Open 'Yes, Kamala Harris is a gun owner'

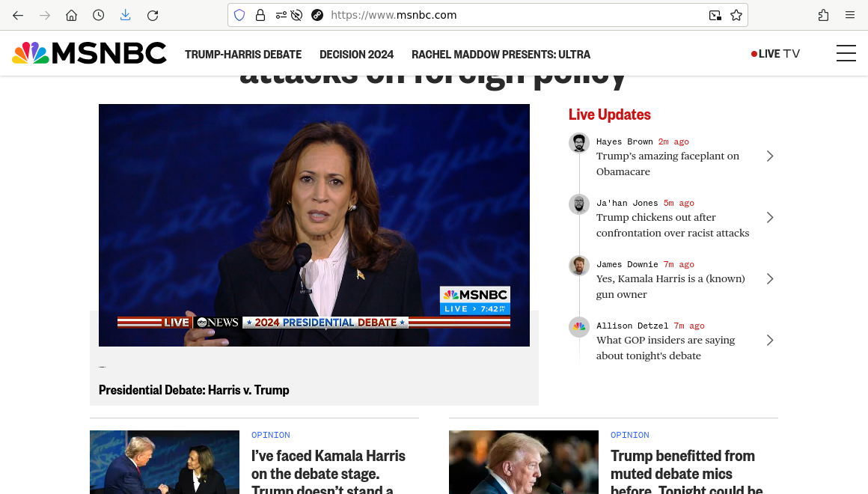click(x=670, y=286)
